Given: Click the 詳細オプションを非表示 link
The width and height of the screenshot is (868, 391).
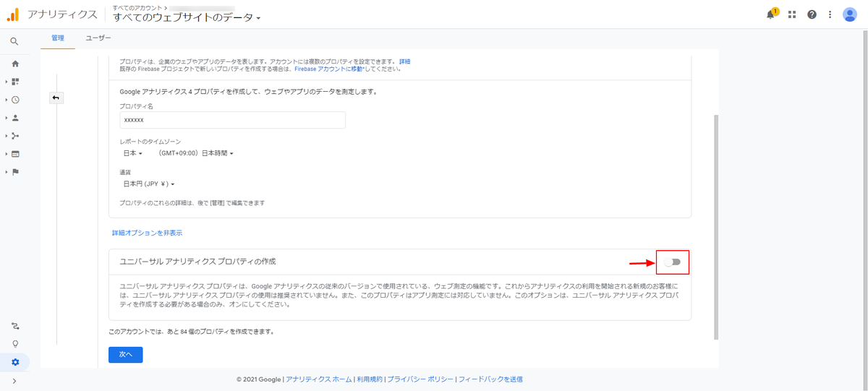Looking at the screenshot, I should [x=147, y=233].
